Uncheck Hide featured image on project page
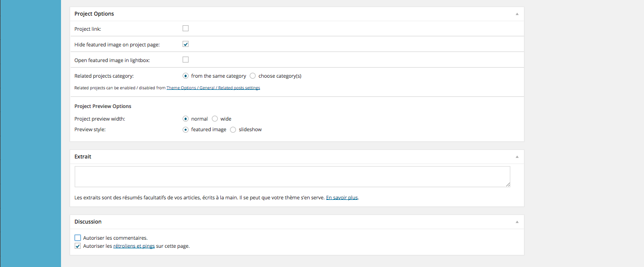644x267 pixels. [x=186, y=44]
